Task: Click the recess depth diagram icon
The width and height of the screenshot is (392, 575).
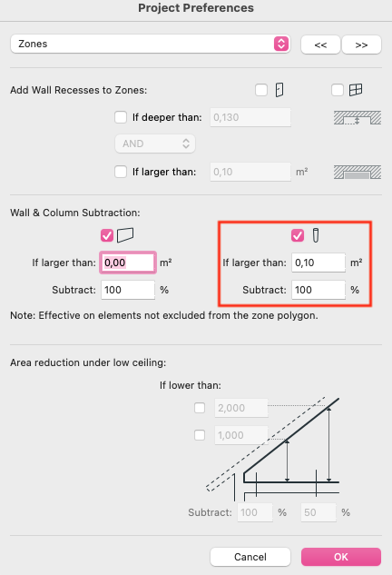Action: pos(358,118)
